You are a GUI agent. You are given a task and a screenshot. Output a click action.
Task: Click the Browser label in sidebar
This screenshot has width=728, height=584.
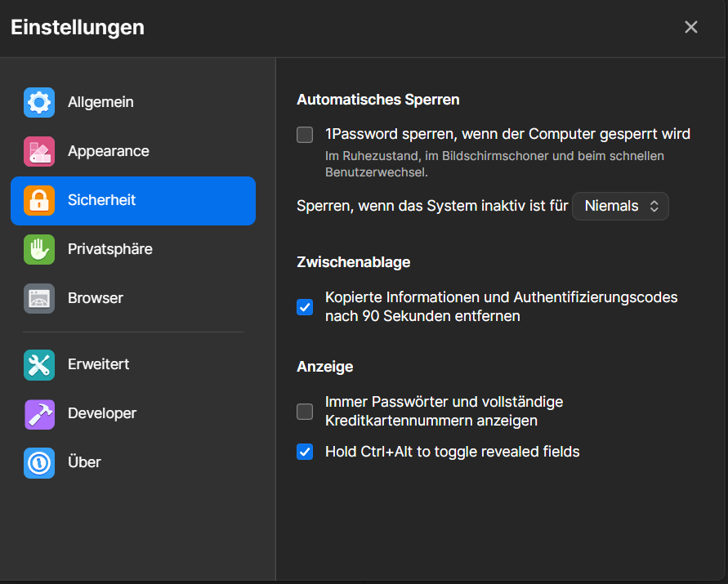pyautogui.click(x=96, y=298)
